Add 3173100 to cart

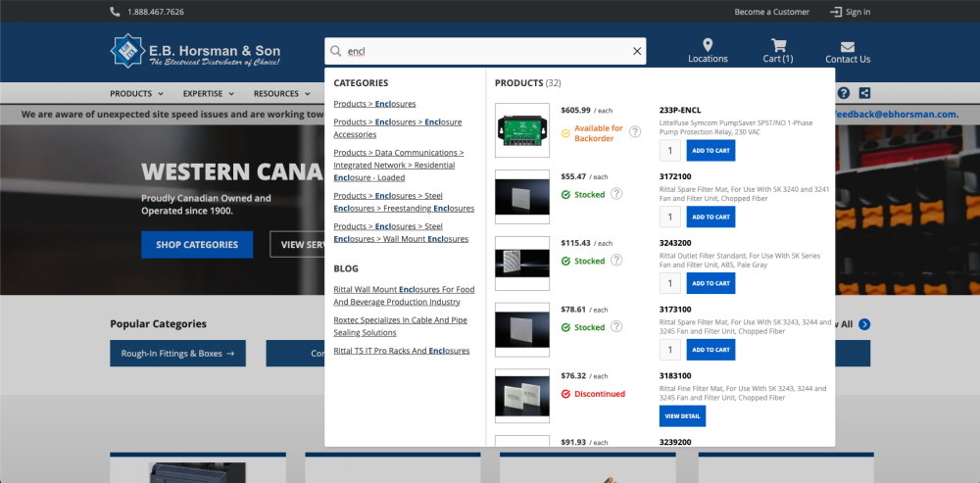click(x=710, y=350)
